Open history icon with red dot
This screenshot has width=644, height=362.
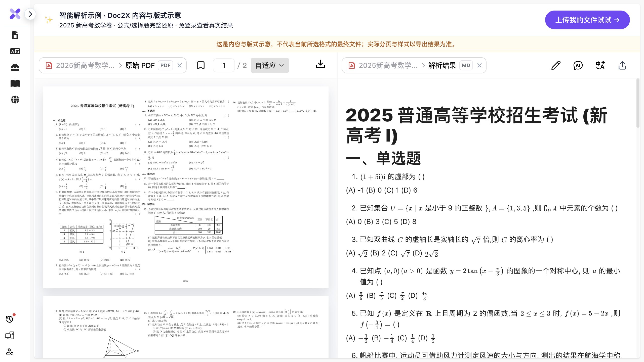[x=10, y=319]
